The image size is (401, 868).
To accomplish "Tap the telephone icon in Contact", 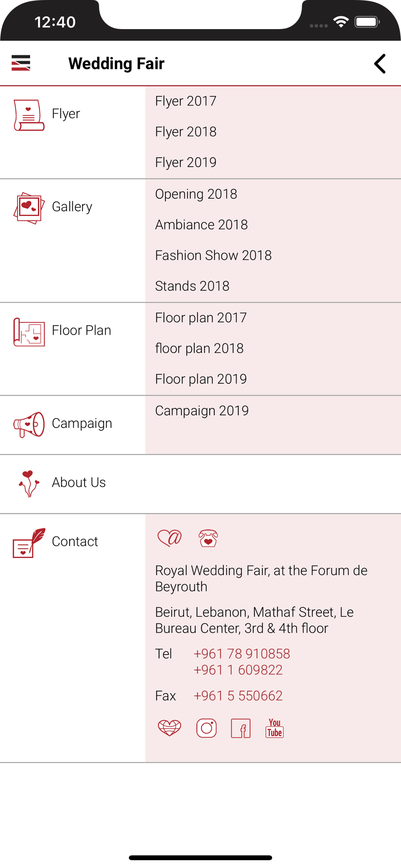I will pos(208,538).
